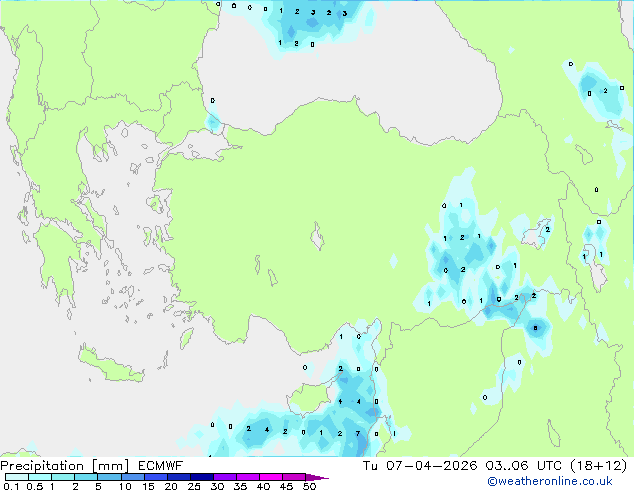Choose the purple swatch between 30 and 35
This screenshot has width=634, height=490.
point(225,477)
